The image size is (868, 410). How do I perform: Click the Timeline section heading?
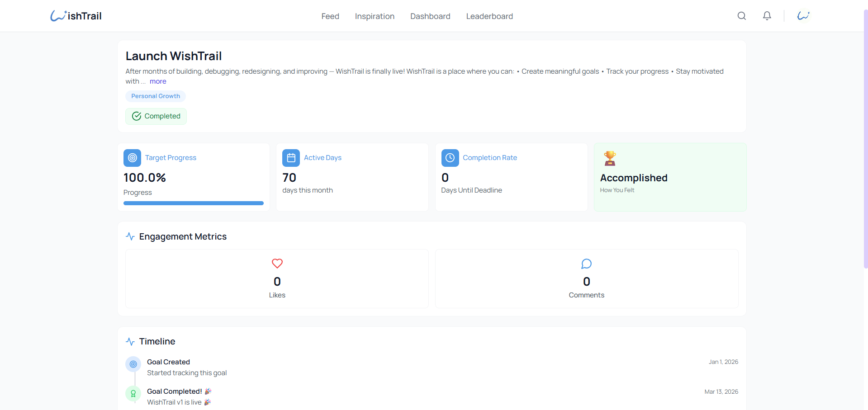157,341
